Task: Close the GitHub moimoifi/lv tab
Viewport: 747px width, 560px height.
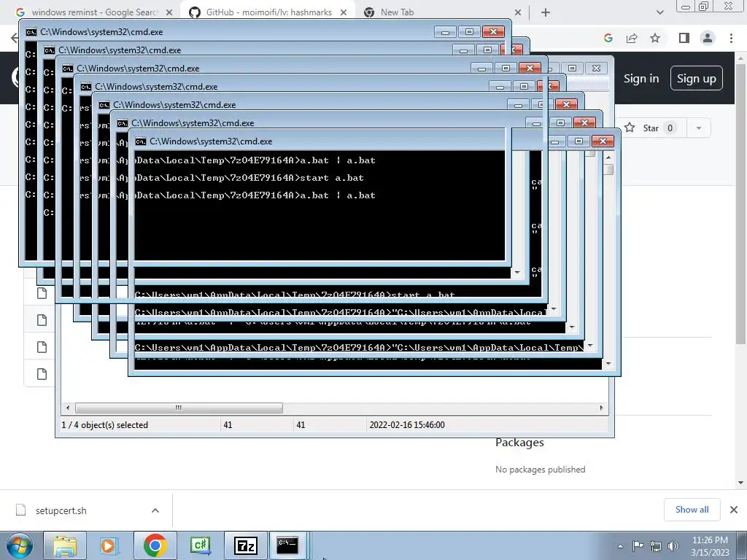Action: pos(344,12)
